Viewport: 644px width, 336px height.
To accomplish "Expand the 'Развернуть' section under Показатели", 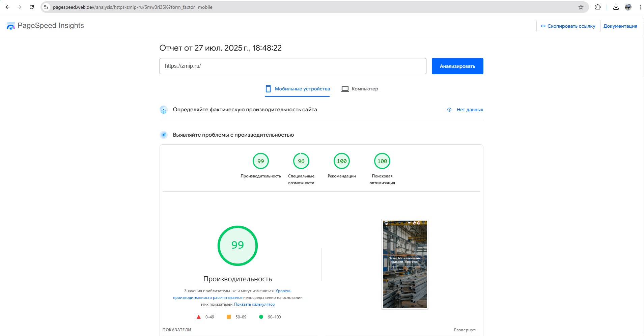I will coord(466,330).
